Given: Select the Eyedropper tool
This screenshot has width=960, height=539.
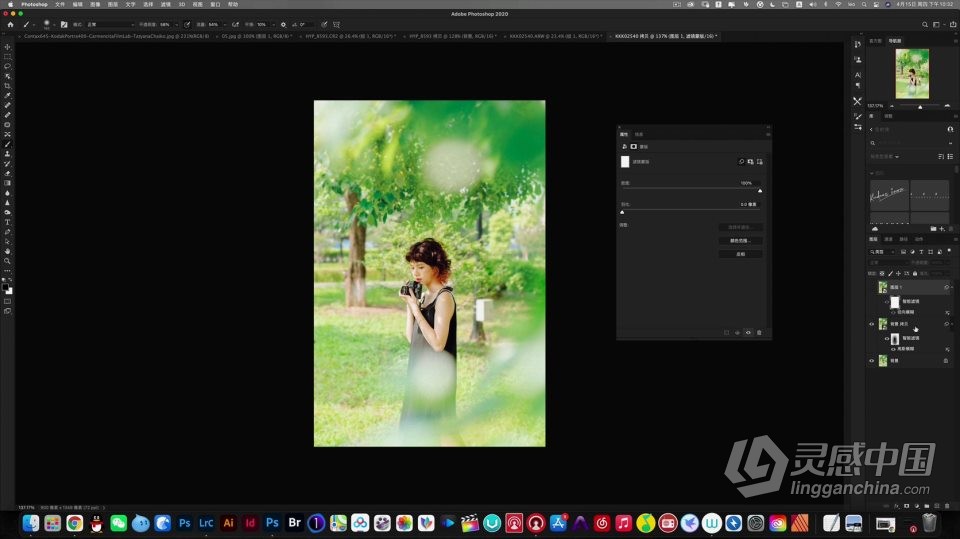Looking at the screenshot, I should click(x=7, y=96).
